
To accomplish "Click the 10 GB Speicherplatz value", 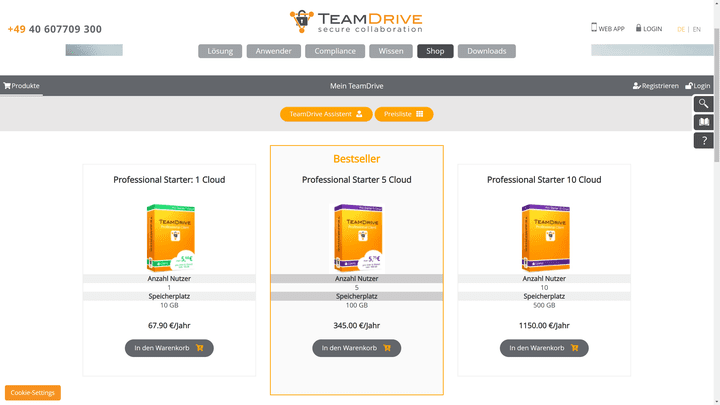I will click(169, 305).
